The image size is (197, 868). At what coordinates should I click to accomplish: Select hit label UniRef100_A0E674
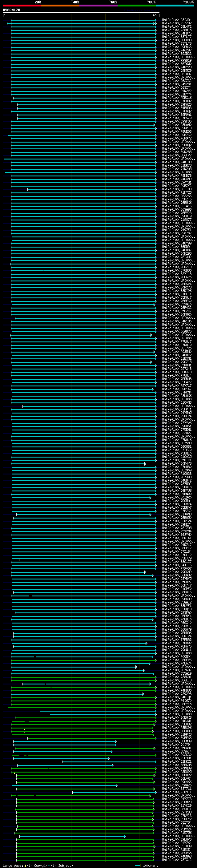(176, 663)
